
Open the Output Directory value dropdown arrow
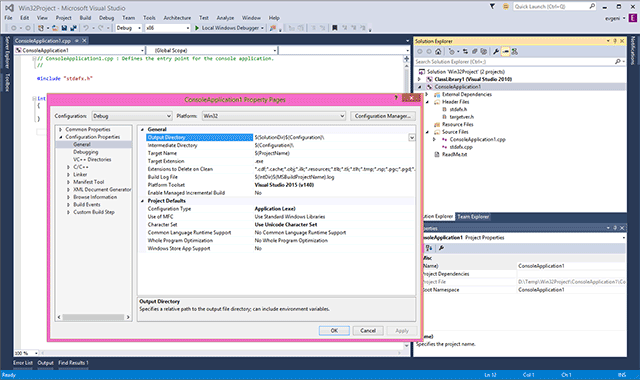[412, 138]
